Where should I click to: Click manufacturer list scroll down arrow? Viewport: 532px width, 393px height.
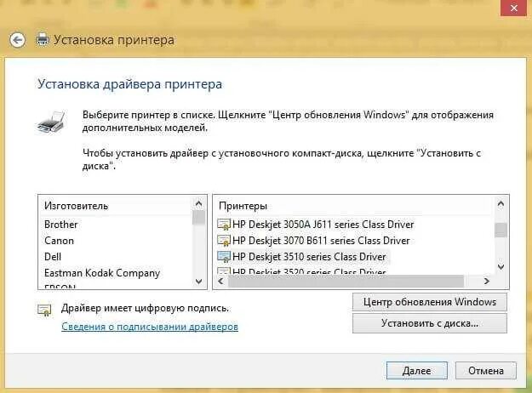point(199,282)
